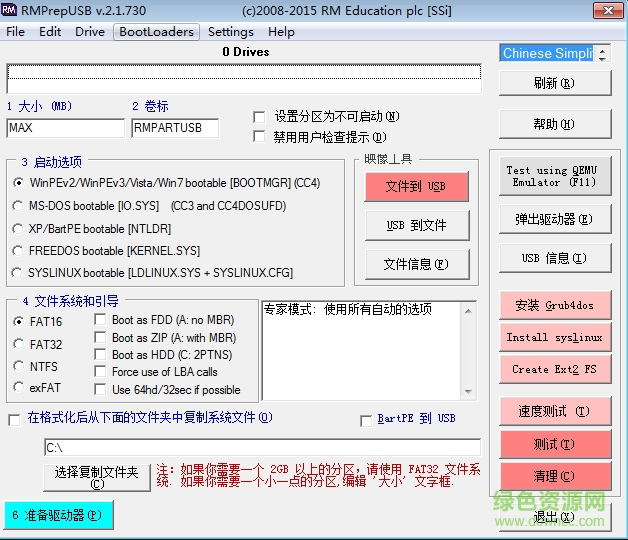Check Boot as HDD (C: 2PTNS)
This screenshot has height=540, width=628.
coord(100,355)
